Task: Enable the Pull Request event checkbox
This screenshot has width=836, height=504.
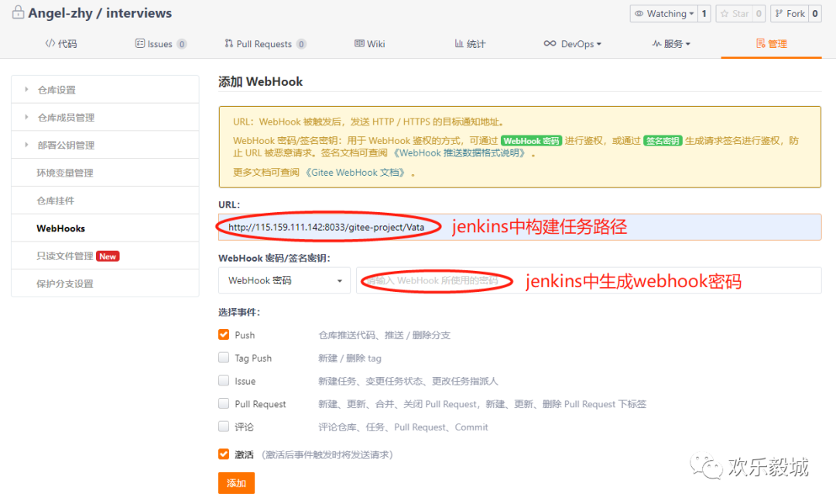Action: tap(224, 403)
